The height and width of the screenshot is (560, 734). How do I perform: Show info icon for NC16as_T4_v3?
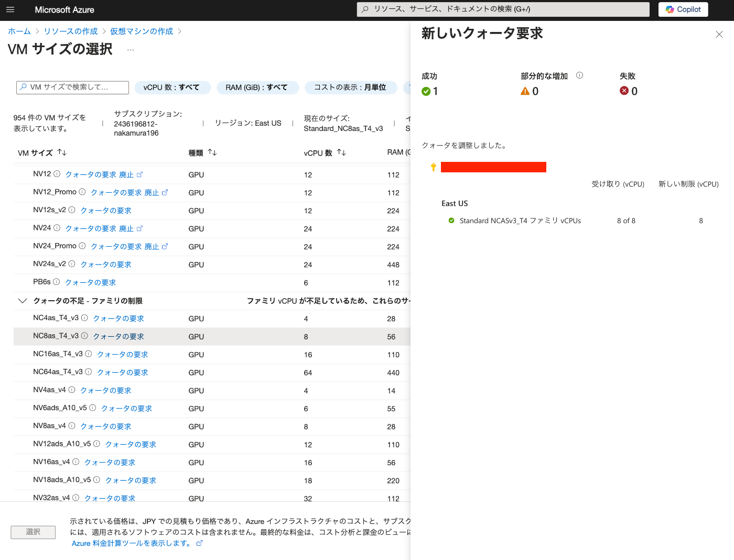[x=88, y=354]
